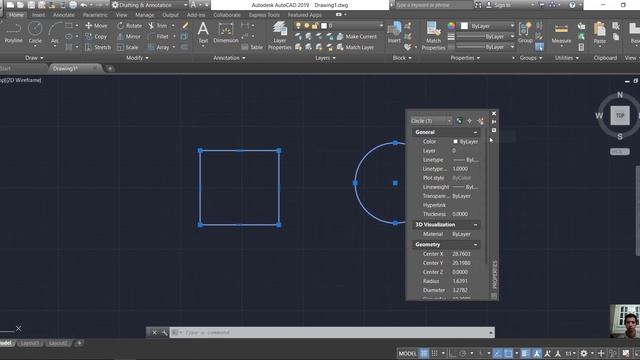Viewport: 640px width, 360px height.
Task: Click the Array tool
Action: tap(158, 47)
